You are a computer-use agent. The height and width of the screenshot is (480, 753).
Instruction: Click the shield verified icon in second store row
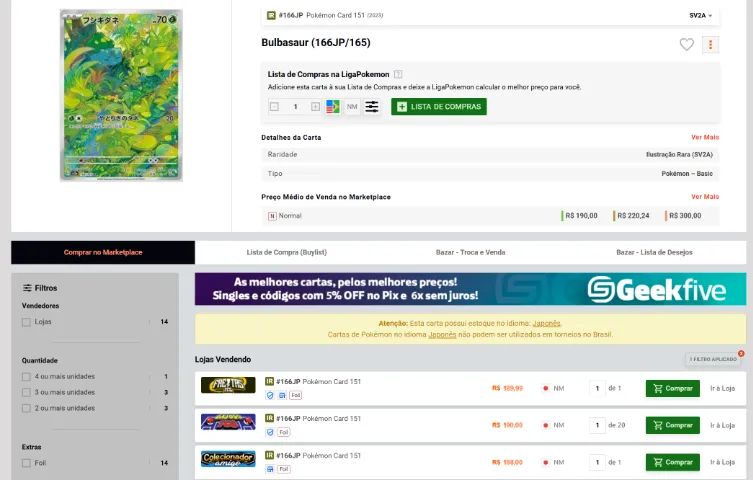[270, 432]
